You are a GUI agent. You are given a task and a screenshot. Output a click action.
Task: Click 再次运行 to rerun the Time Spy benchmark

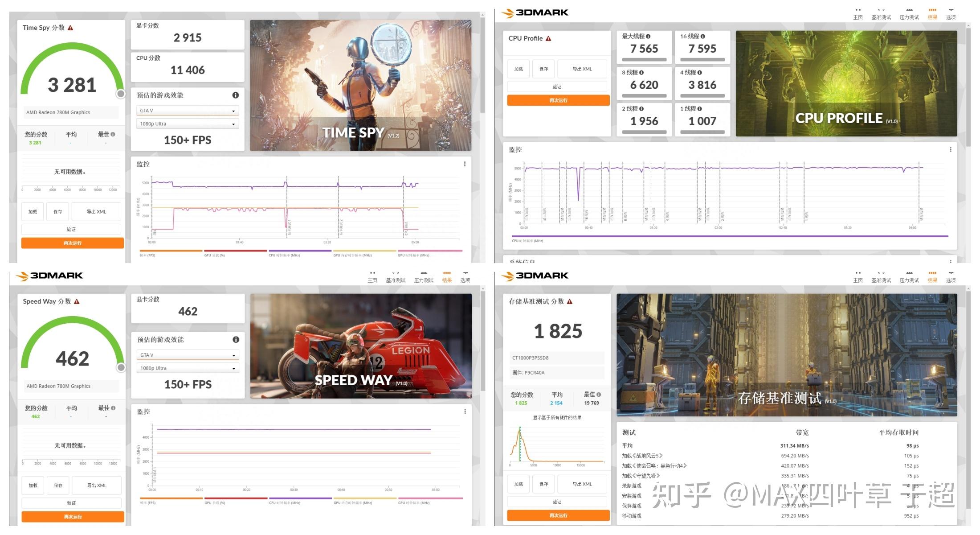[72, 243]
